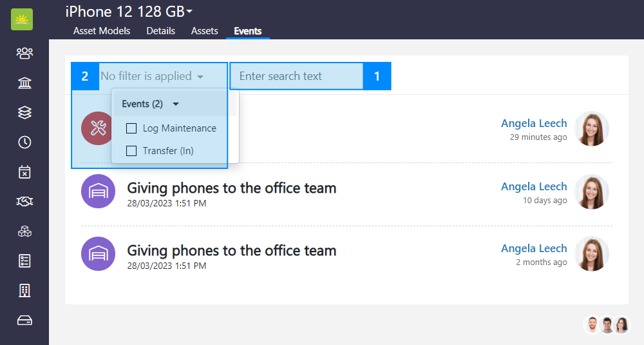Screen dimensions: 644x345
Task: Tick the Transfer (In) filter checkbox
Action: pos(131,151)
